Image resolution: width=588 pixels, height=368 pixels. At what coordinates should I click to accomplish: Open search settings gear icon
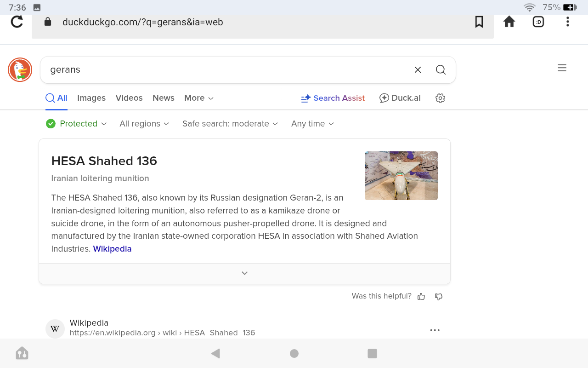440,98
